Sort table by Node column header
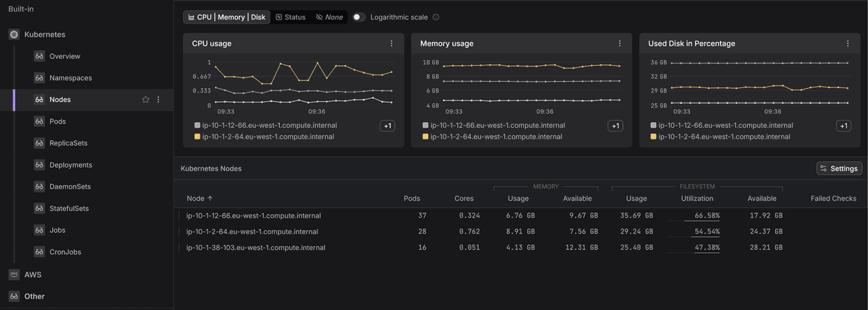Screen dimensions: 868x310 200,198
